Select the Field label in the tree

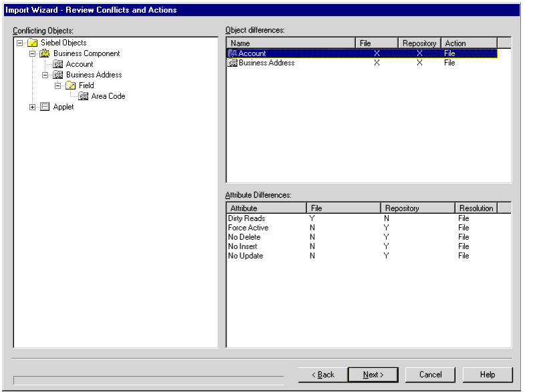click(86, 85)
